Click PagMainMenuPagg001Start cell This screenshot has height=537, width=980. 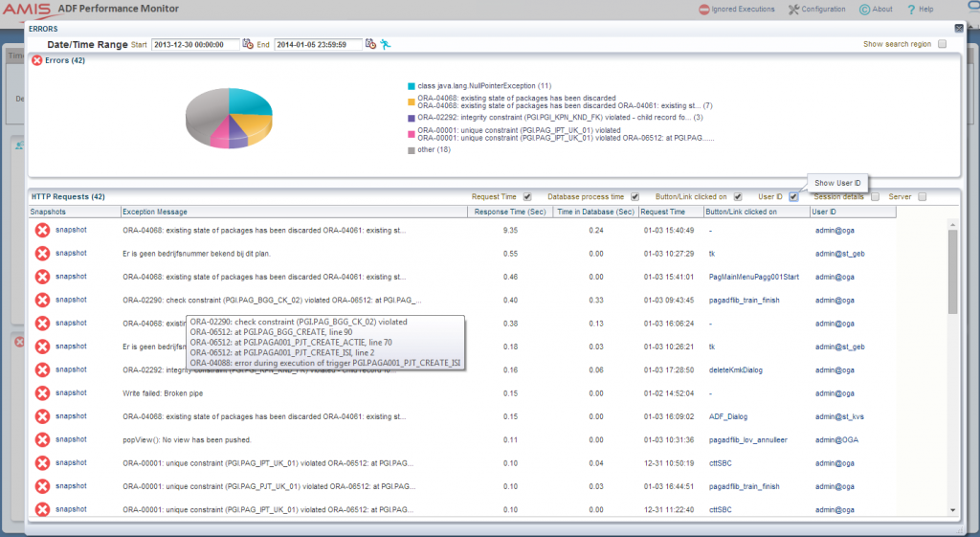pos(754,277)
